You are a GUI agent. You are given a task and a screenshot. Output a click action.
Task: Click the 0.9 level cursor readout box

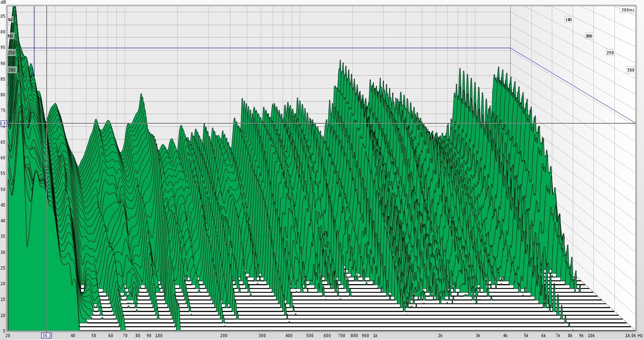[3, 123]
